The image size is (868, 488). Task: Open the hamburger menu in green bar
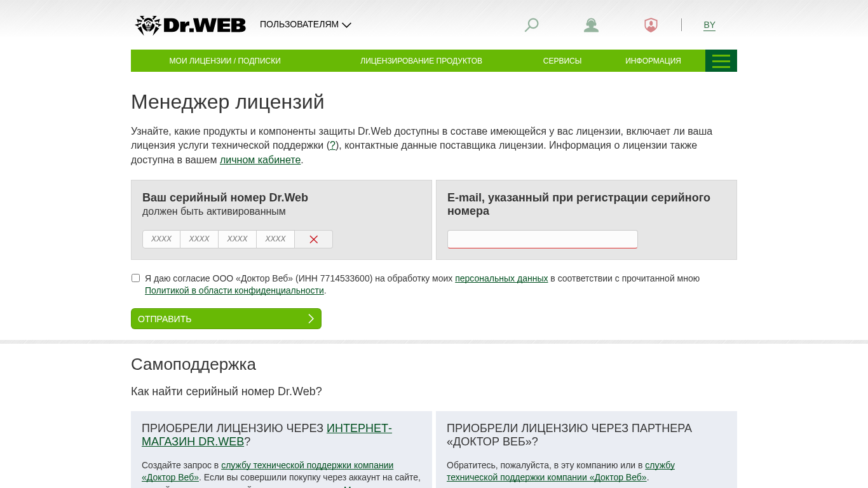[x=721, y=61]
